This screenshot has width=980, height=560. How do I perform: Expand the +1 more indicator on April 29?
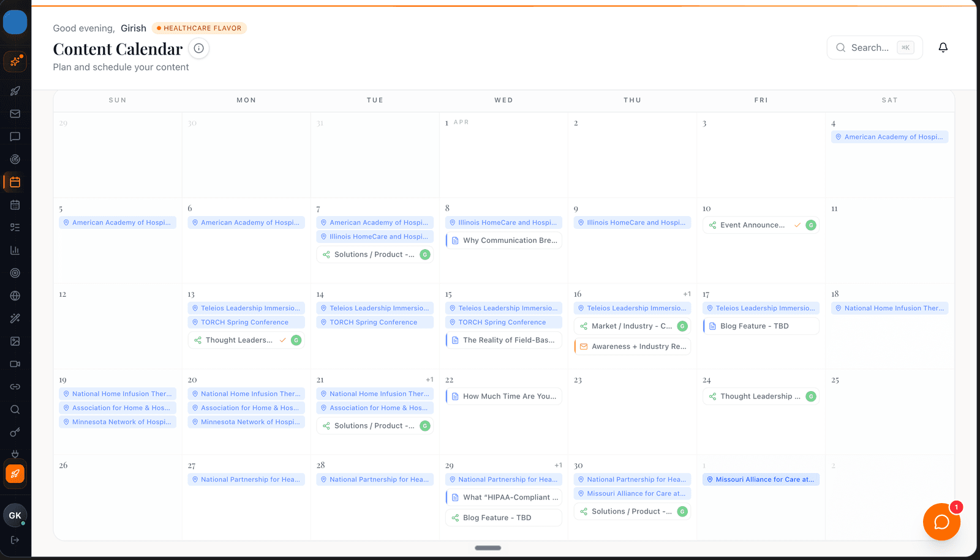pyautogui.click(x=558, y=465)
